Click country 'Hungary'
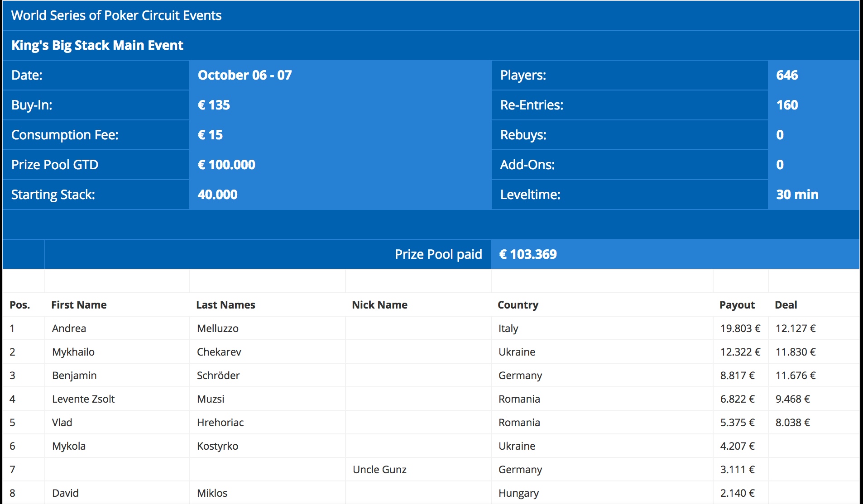The image size is (863, 504). click(518, 493)
